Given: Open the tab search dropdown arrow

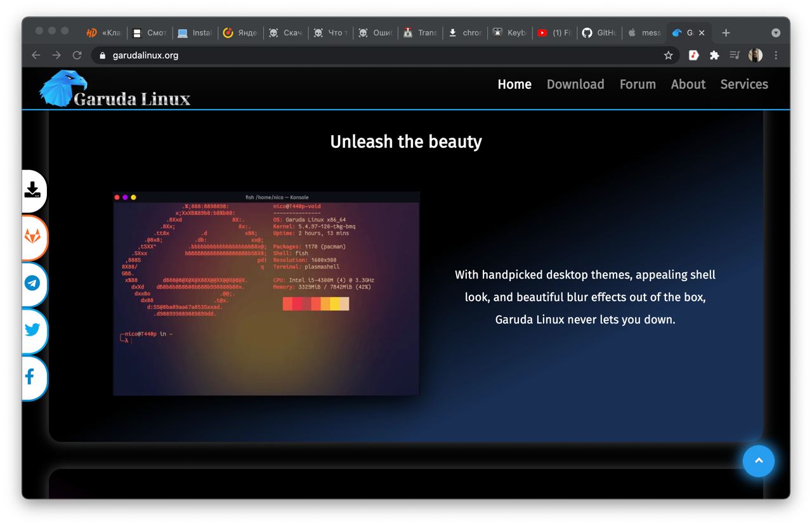Looking at the screenshot, I should (776, 33).
